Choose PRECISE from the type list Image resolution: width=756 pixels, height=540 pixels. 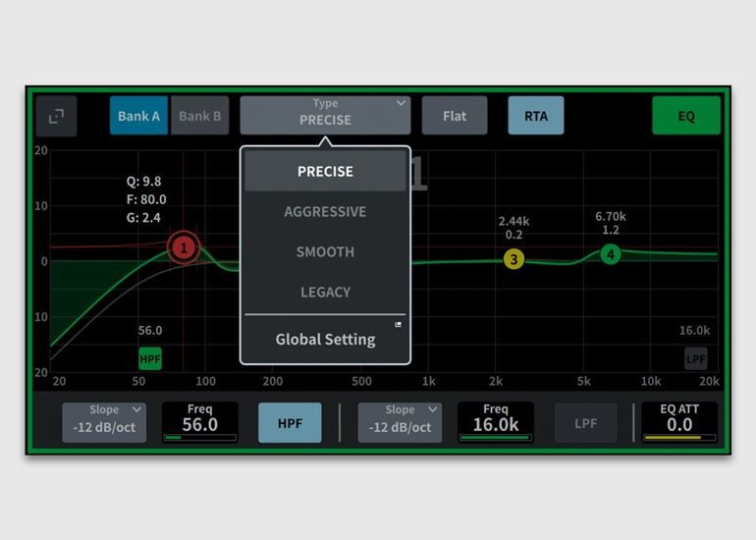[x=325, y=171]
